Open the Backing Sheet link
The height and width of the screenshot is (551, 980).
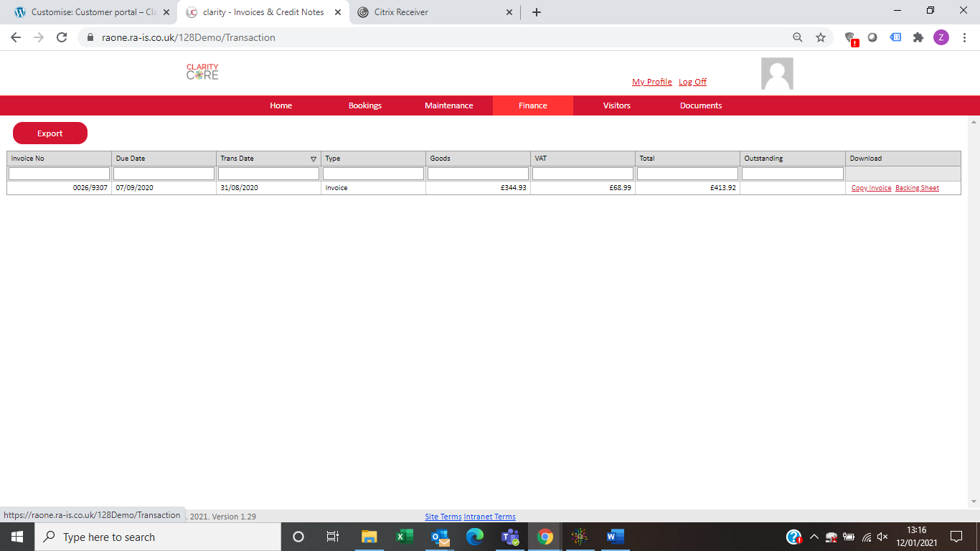point(917,188)
